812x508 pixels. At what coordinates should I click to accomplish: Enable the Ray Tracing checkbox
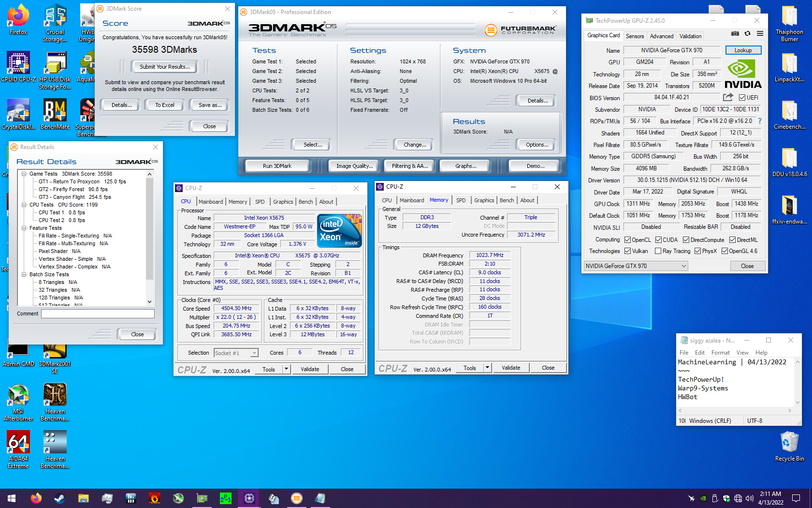tap(658, 251)
